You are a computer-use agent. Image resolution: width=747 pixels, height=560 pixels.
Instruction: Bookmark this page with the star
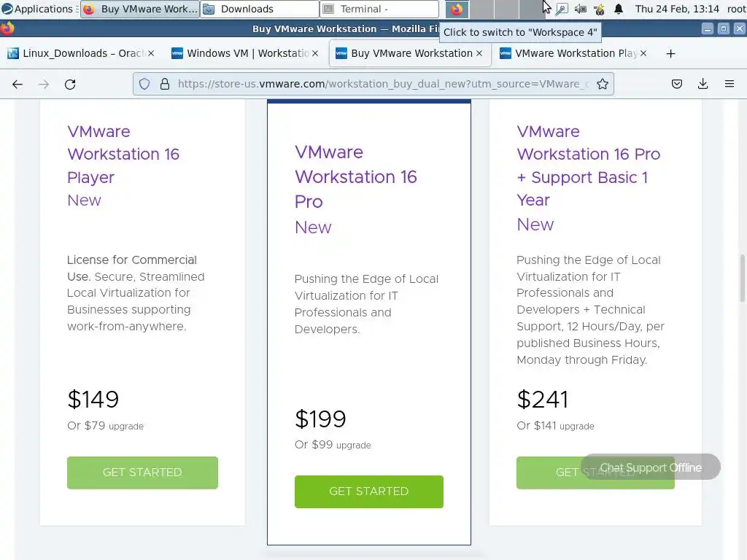(x=603, y=84)
